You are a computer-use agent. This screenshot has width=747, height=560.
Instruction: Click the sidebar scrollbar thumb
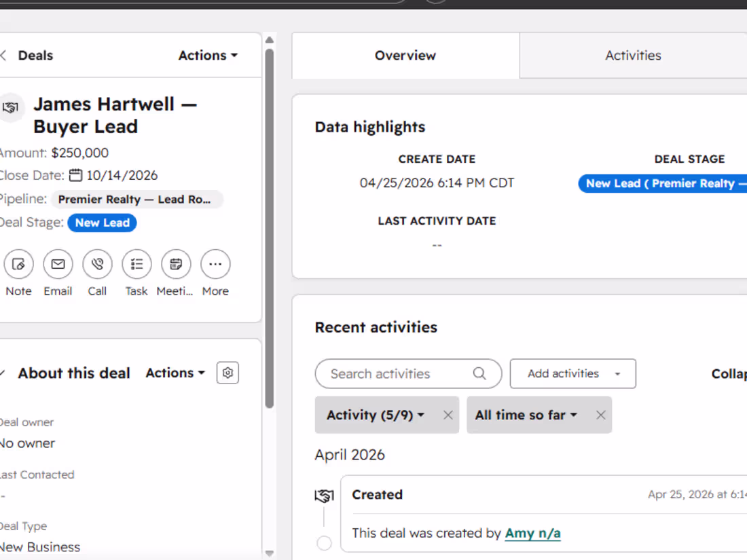[x=269, y=228]
